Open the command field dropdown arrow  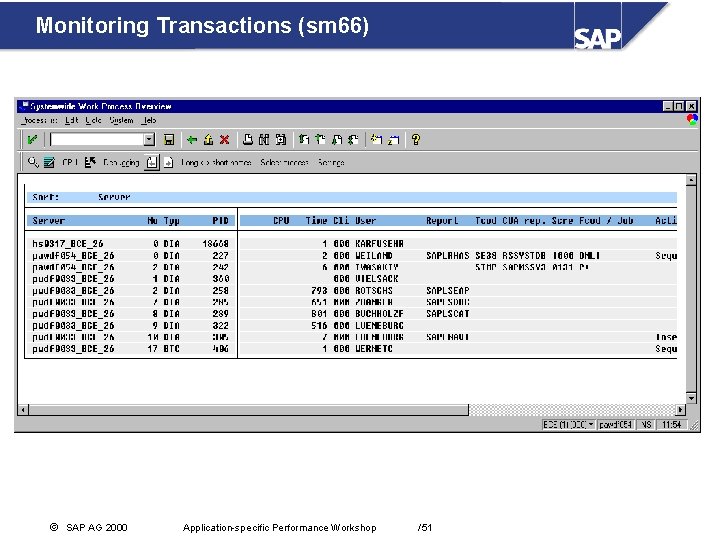149,140
